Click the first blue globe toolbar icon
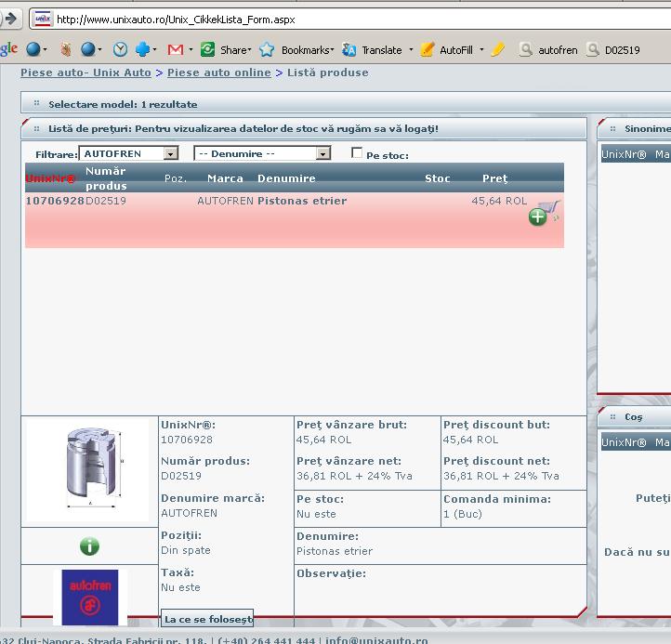The image size is (671, 644). tap(33, 49)
